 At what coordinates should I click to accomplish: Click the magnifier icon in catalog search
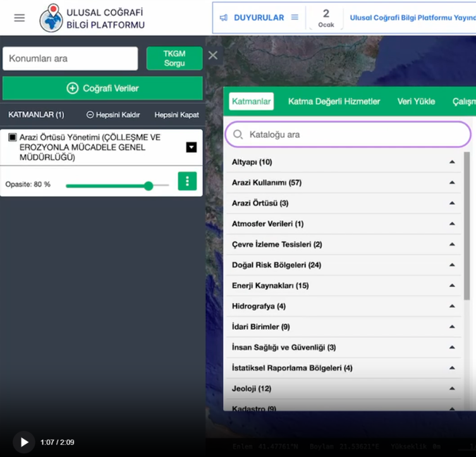click(x=238, y=135)
